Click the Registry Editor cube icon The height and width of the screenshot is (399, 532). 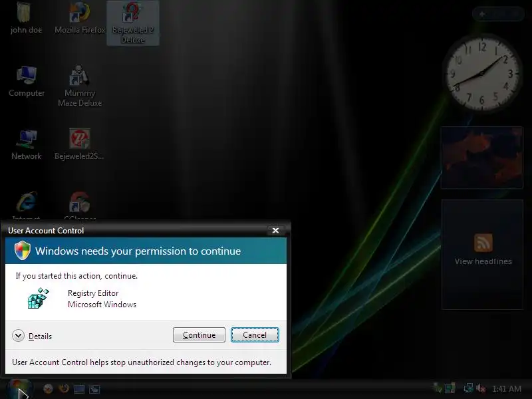point(39,298)
